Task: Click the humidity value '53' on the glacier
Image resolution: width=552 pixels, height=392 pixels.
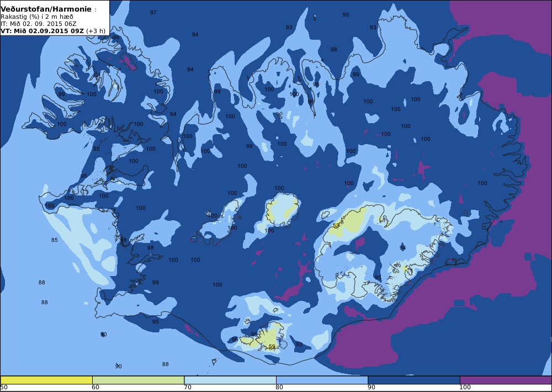Action: pyautogui.click(x=336, y=225)
